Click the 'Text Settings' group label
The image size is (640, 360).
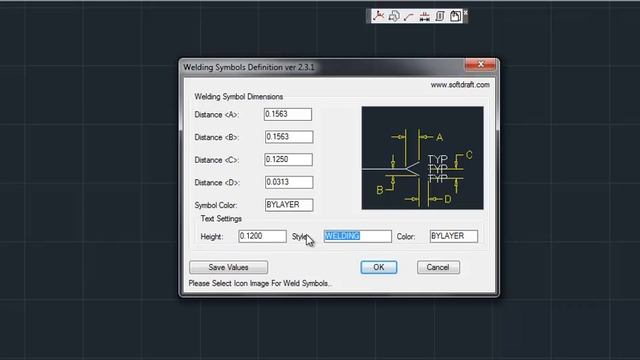221,219
